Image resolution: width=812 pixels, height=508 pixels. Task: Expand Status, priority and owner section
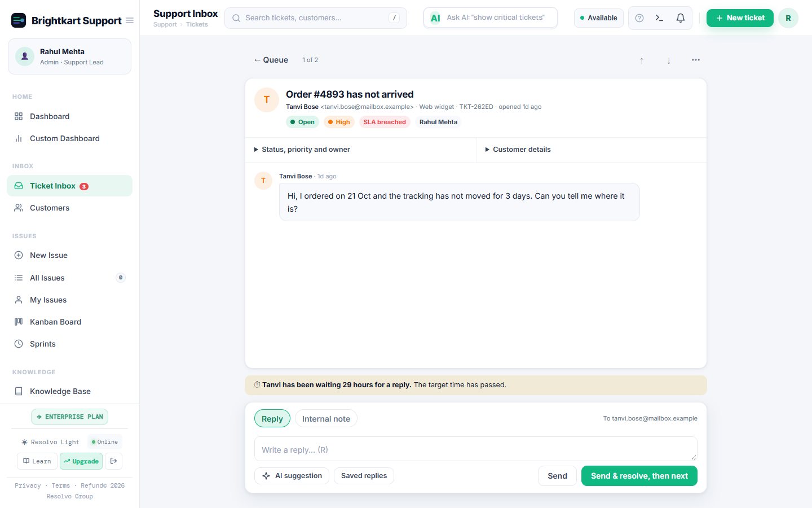point(361,150)
